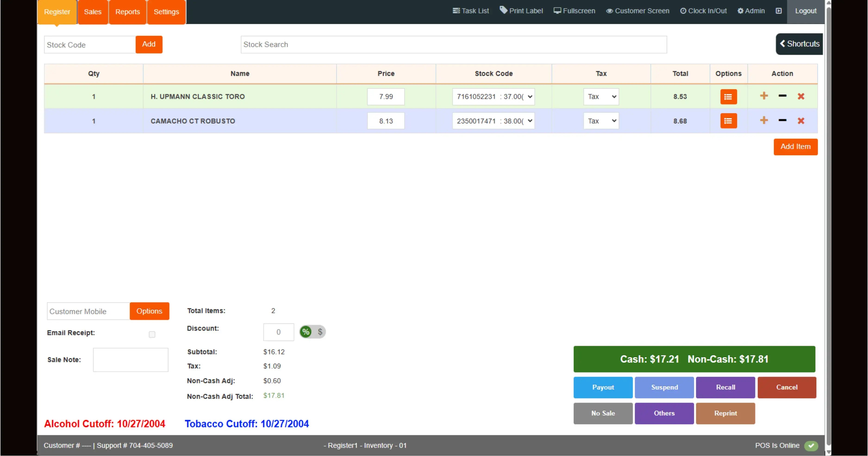Open stock code dropdown for CAMACHO CT ROBUSTO

tap(493, 121)
